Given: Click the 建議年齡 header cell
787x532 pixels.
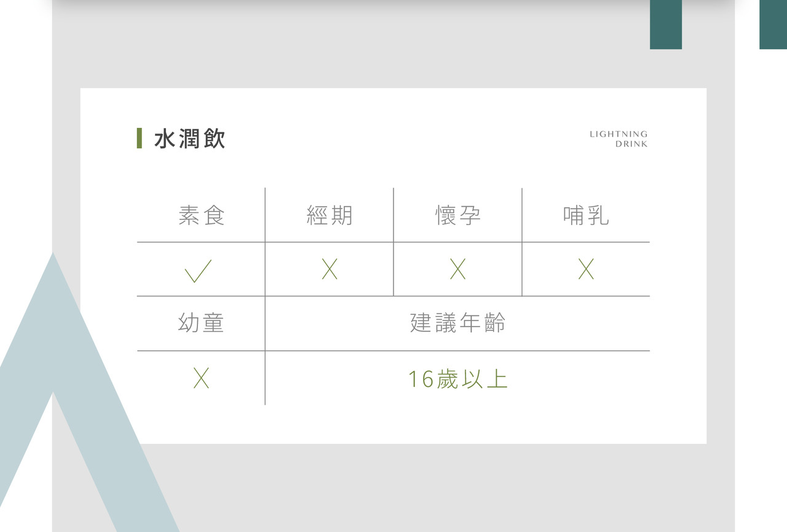Looking at the screenshot, I should [457, 323].
